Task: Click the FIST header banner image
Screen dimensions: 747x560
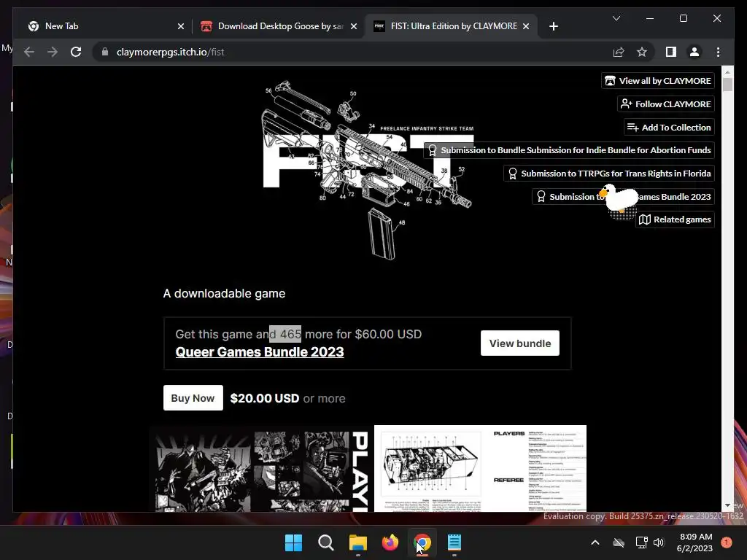Action: click(368, 170)
